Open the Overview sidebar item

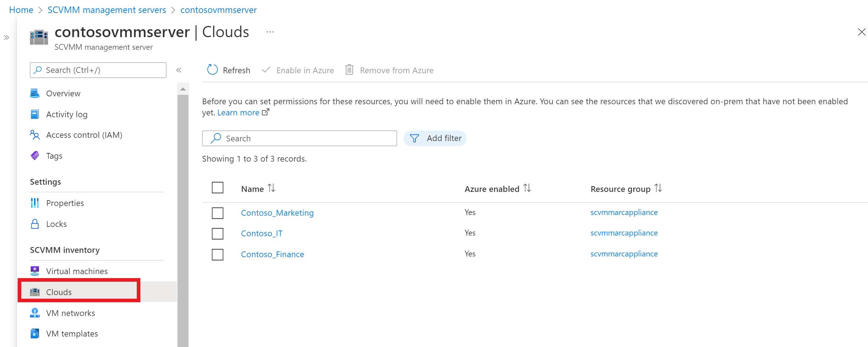pos(63,93)
